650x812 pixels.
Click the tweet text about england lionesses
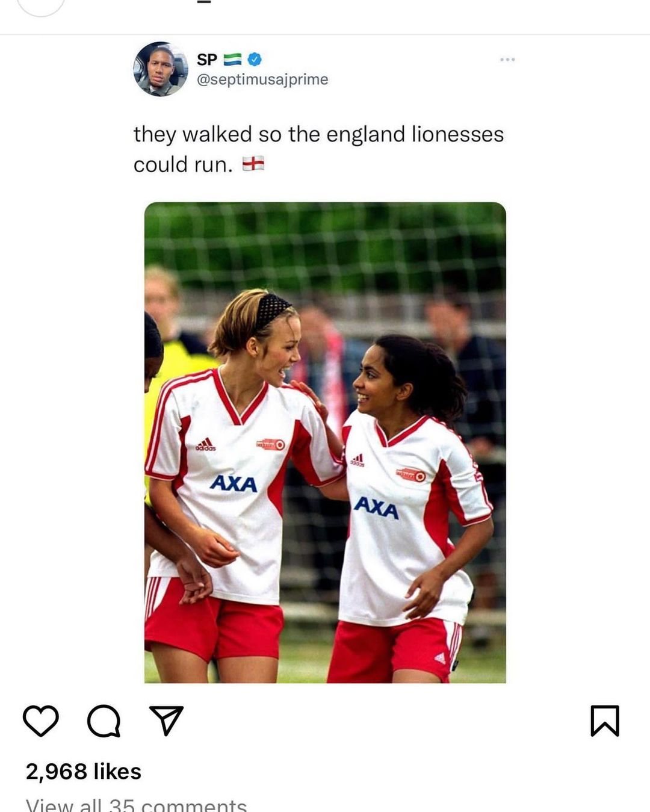(318, 149)
